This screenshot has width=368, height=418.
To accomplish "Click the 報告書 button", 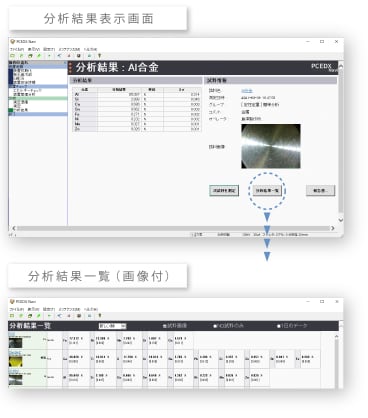I will (x=320, y=191).
